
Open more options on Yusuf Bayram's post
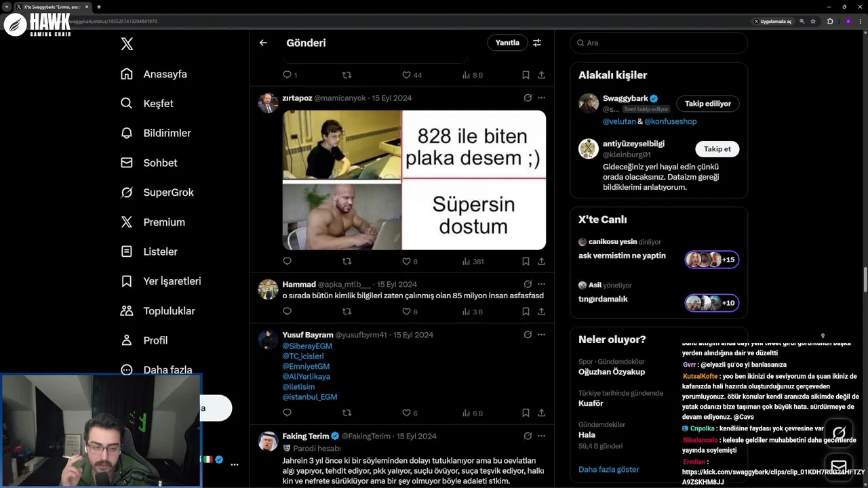[541, 334]
